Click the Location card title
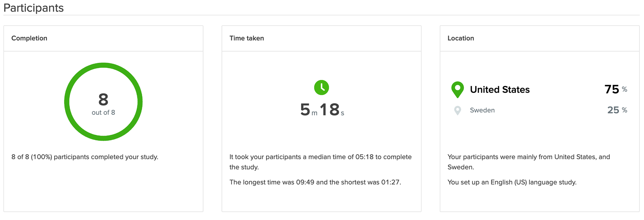The image size is (644, 220). (x=461, y=38)
